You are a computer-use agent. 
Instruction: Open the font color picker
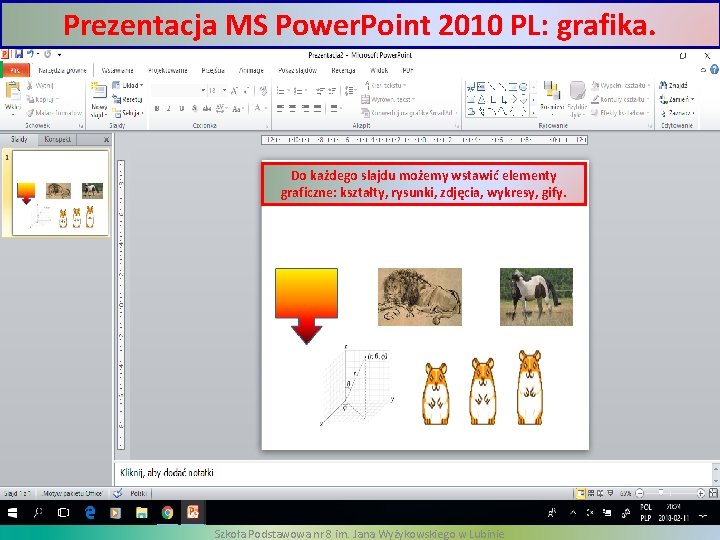(259, 108)
